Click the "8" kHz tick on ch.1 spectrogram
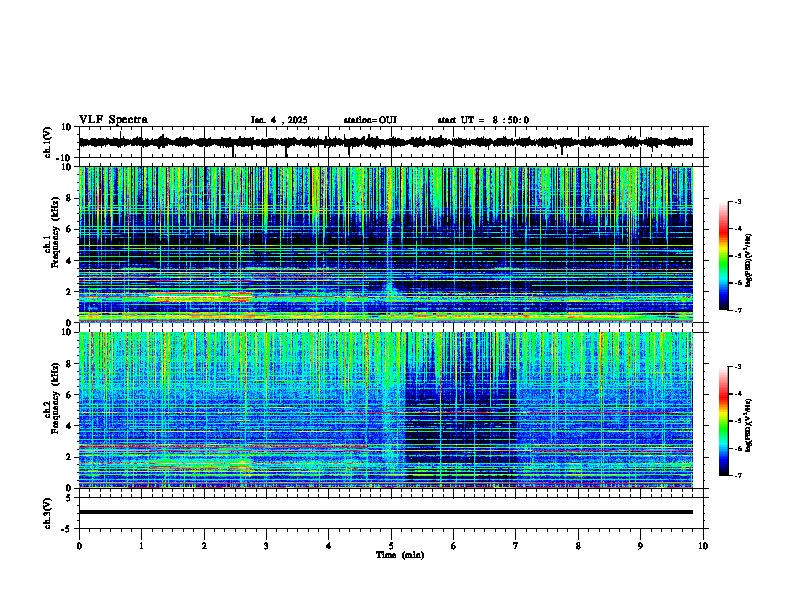The width and height of the screenshot is (792, 612). pyautogui.click(x=70, y=198)
